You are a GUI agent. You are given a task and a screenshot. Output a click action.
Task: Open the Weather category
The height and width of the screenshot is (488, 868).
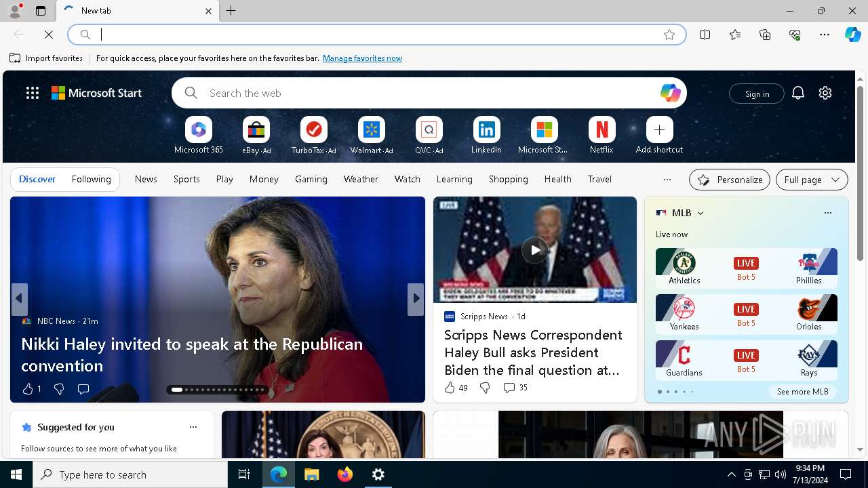[361, 180]
